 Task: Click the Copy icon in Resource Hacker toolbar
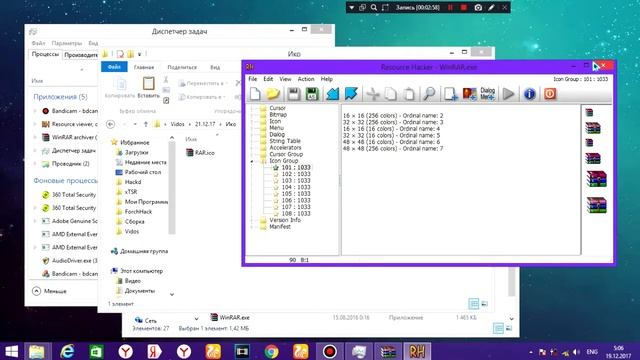[x=391, y=94]
